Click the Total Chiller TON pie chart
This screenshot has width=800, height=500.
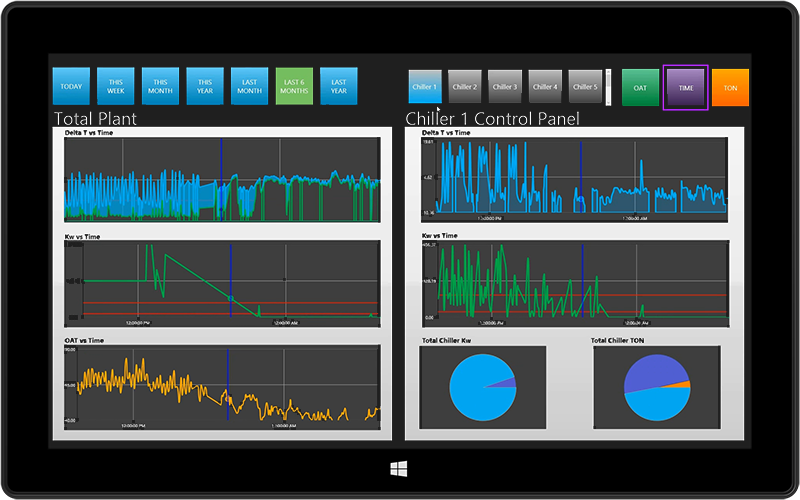(x=656, y=388)
